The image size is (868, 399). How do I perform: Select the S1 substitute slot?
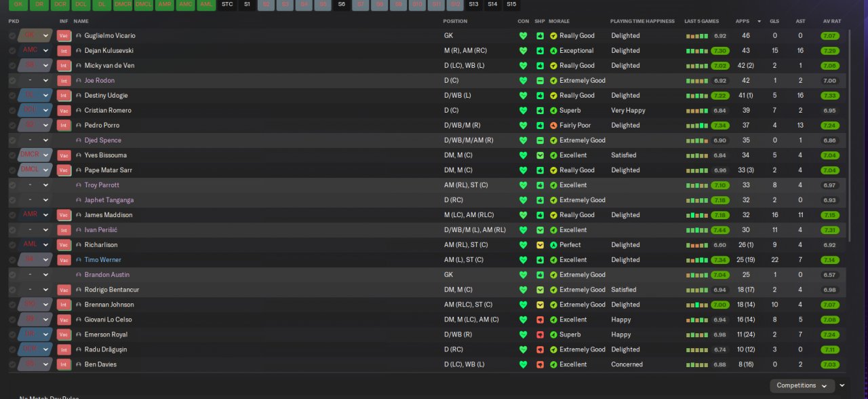247,4
